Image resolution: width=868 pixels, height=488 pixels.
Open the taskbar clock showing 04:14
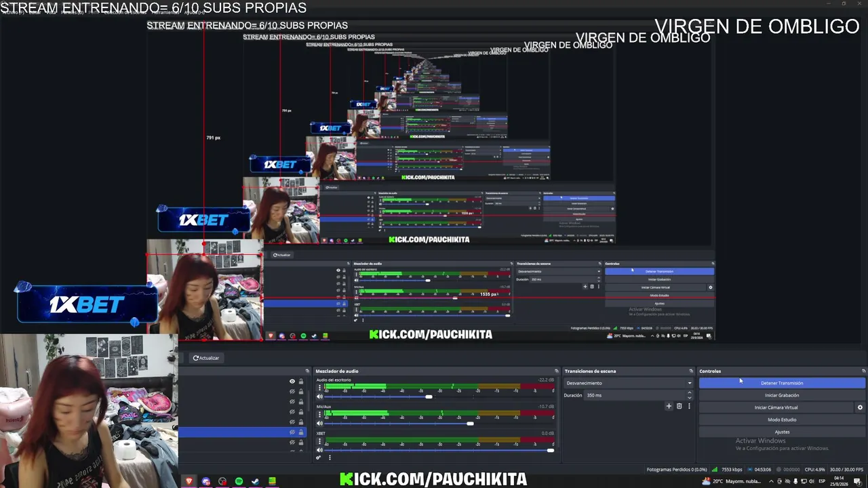(839, 481)
